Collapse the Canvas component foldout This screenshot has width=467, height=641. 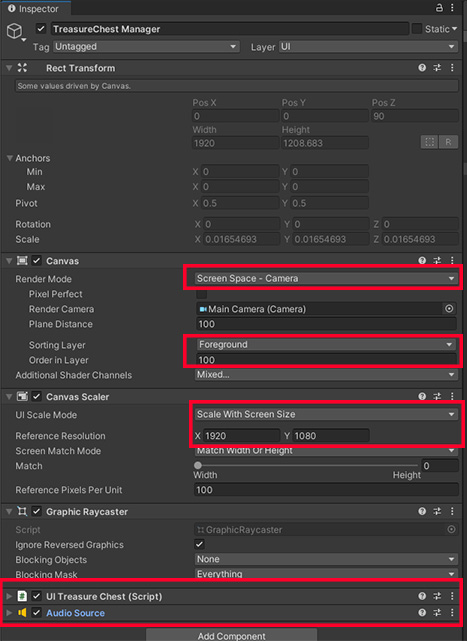point(9,260)
